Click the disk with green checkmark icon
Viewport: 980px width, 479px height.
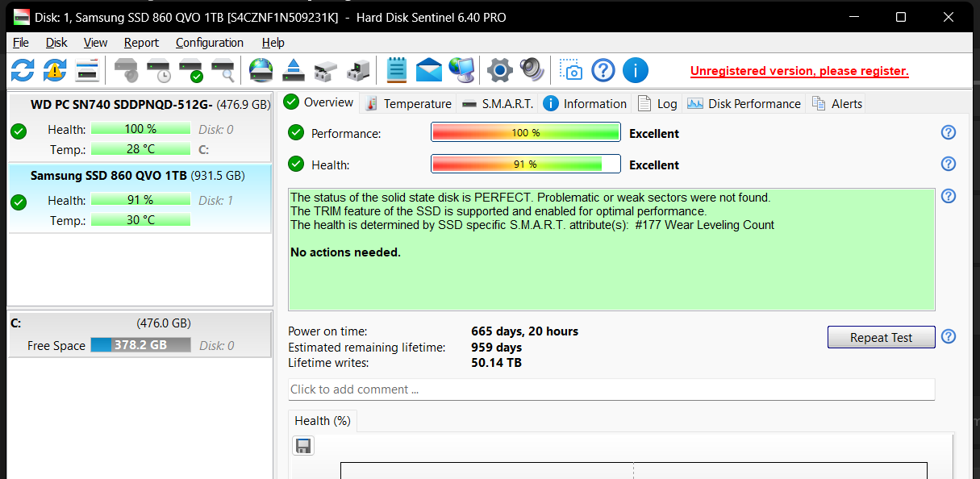(x=190, y=70)
